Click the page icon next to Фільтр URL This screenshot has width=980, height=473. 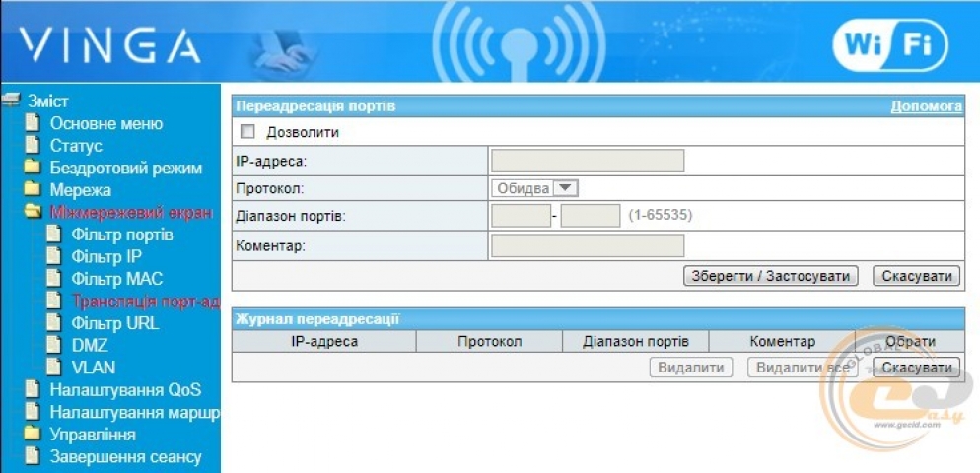coord(54,323)
